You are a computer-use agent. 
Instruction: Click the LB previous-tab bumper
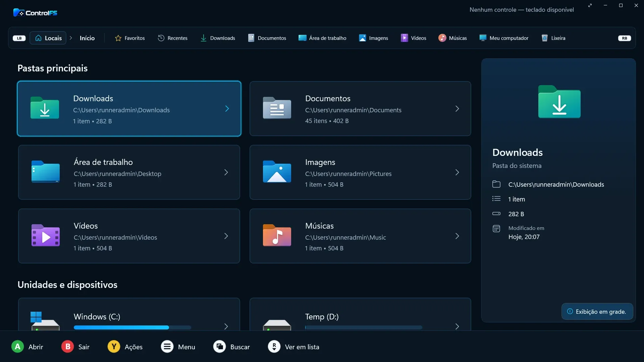pyautogui.click(x=19, y=38)
